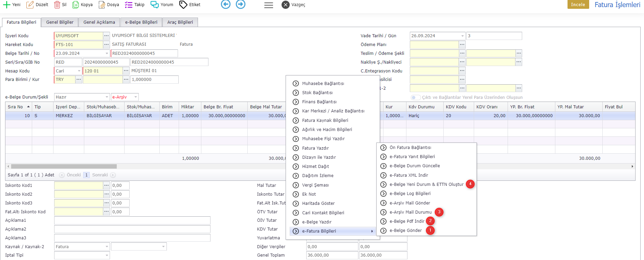Viewport: 644px width, 260px height.
Task: Click the Fatura Bilgileri tab
Action: tap(21, 22)
